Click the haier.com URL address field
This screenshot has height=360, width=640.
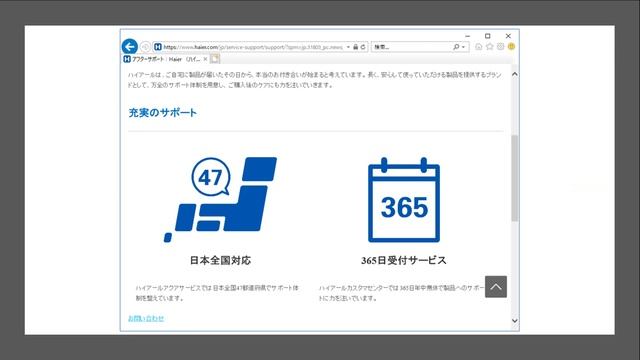point(253,47)
